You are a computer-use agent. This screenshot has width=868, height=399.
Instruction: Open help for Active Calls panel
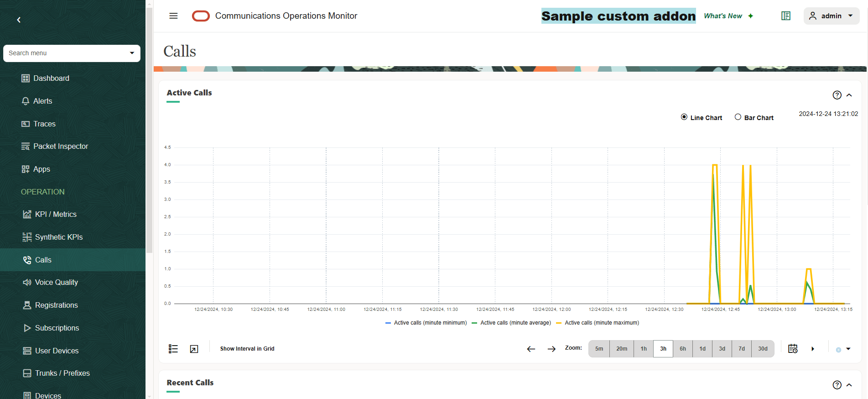[x=837, y=95]
